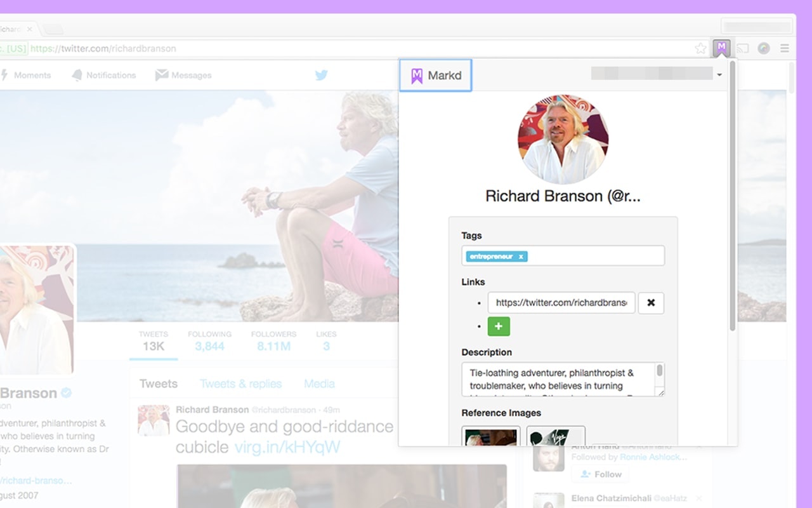The width and height of the screenshot is (812, 508).
Task: Switch to Tweets & replies tab
Action: pos(240,384)
